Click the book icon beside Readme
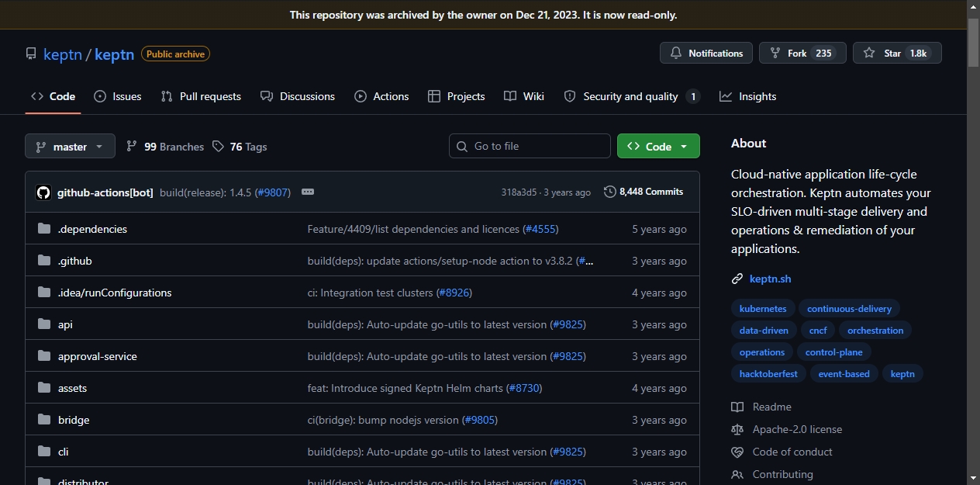980x485 pixels. click(737, 407)
